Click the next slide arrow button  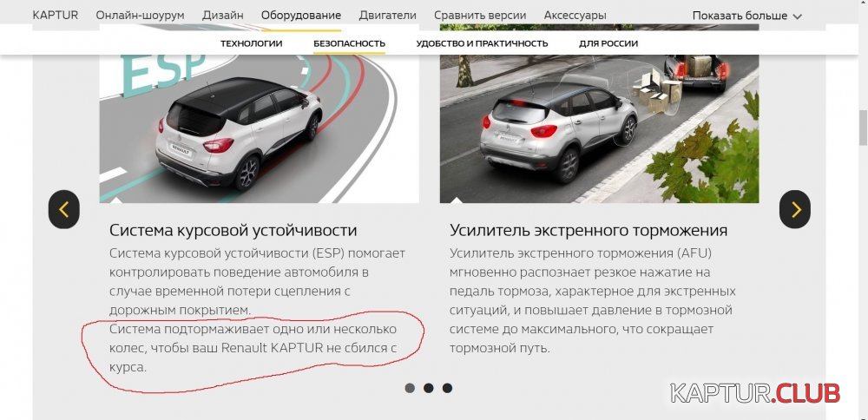795,209
